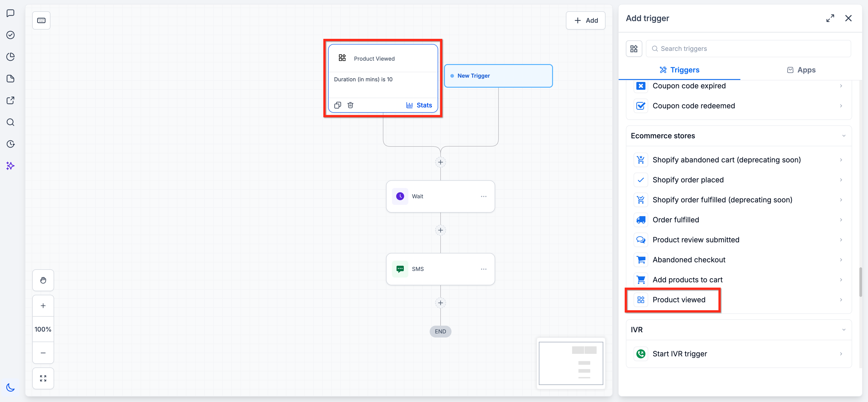
Task: Choose Start IVR trigger
Action: point(739,354)
